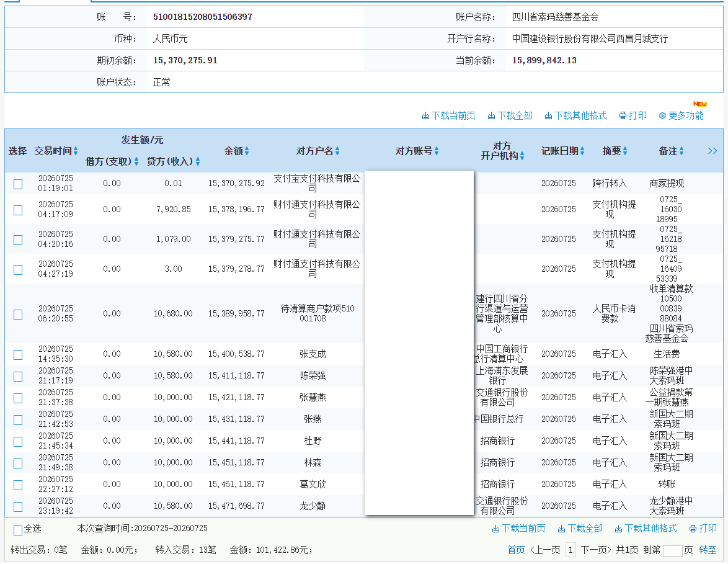Screen dimensions: 728x564
Task: Click the 转入交易: 13笔 summary
Action: tap(185, 550)
